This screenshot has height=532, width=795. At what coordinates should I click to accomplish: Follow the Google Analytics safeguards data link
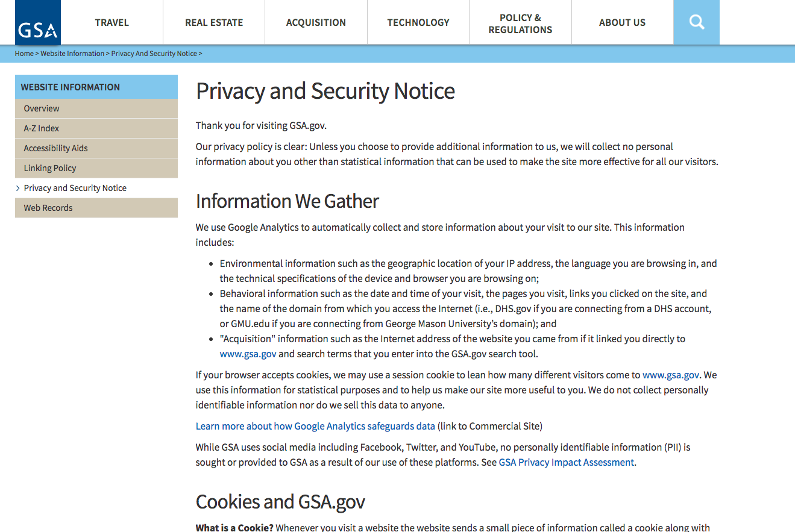315,426
